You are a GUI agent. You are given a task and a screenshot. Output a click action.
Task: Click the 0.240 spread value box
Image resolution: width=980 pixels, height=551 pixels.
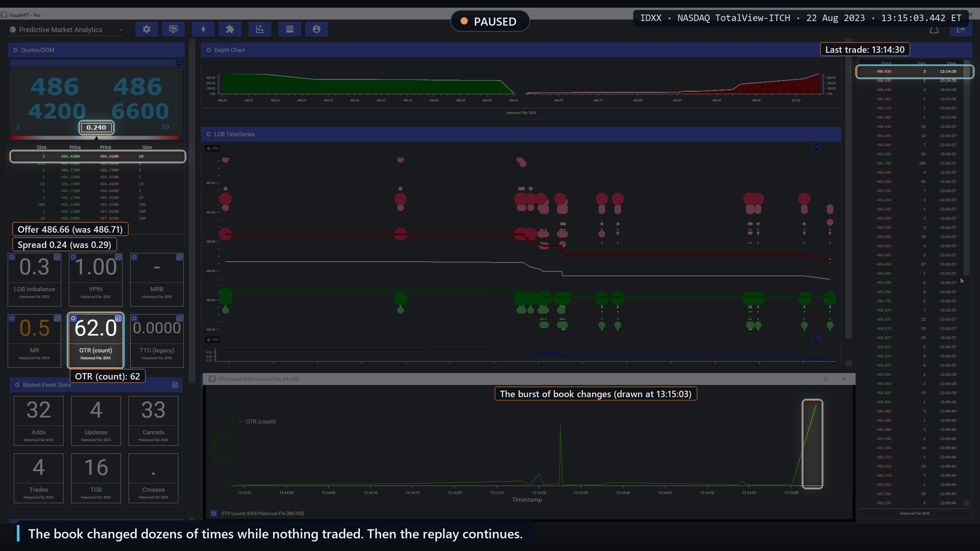(96, 128)
